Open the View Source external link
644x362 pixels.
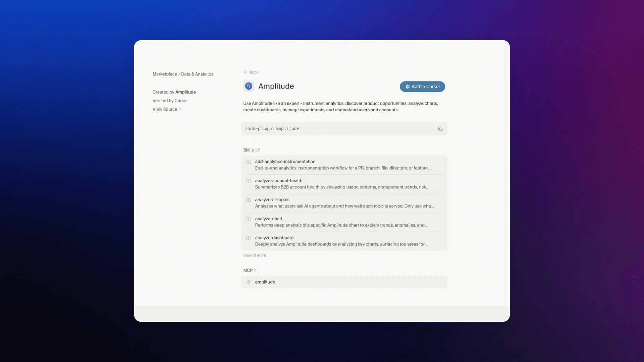167,109
